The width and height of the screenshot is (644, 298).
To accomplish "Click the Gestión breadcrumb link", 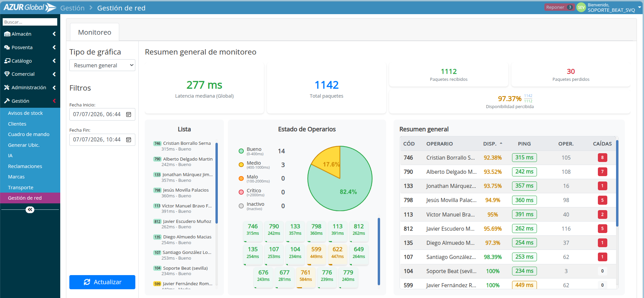I will 72,8.
